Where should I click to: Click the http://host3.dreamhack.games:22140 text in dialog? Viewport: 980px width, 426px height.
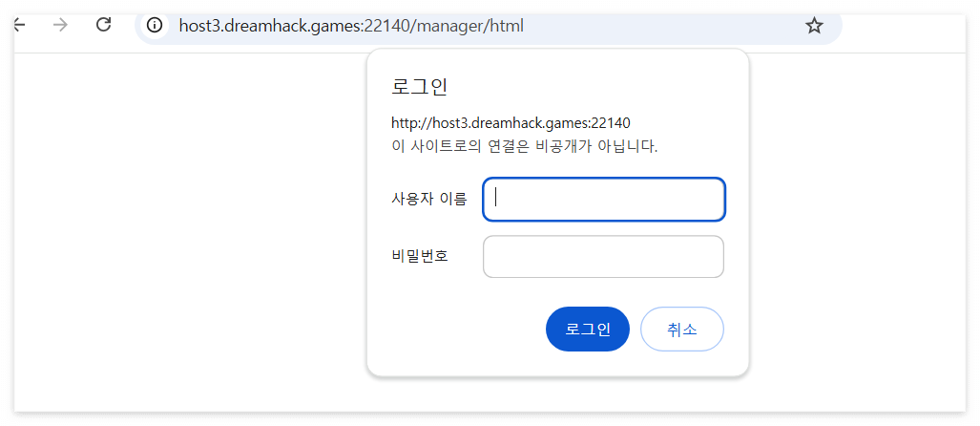[x=511, y=122]
